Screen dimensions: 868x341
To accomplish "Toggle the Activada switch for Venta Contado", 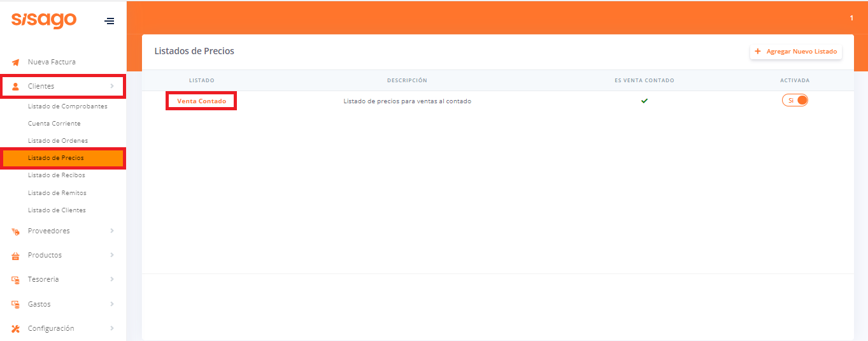I will (x=795, y=101).
